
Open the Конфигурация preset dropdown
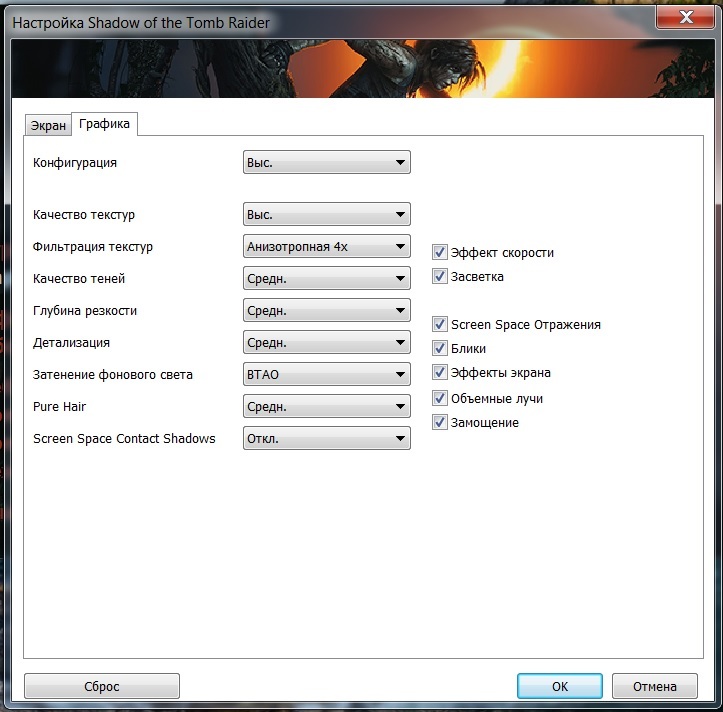coord(326,162)
